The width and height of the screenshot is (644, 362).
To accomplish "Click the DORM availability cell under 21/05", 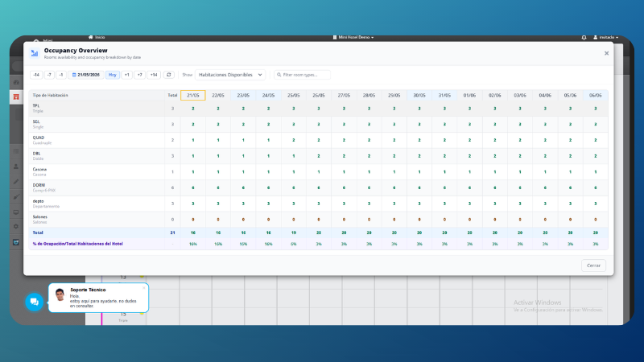I will coord(193,187).
